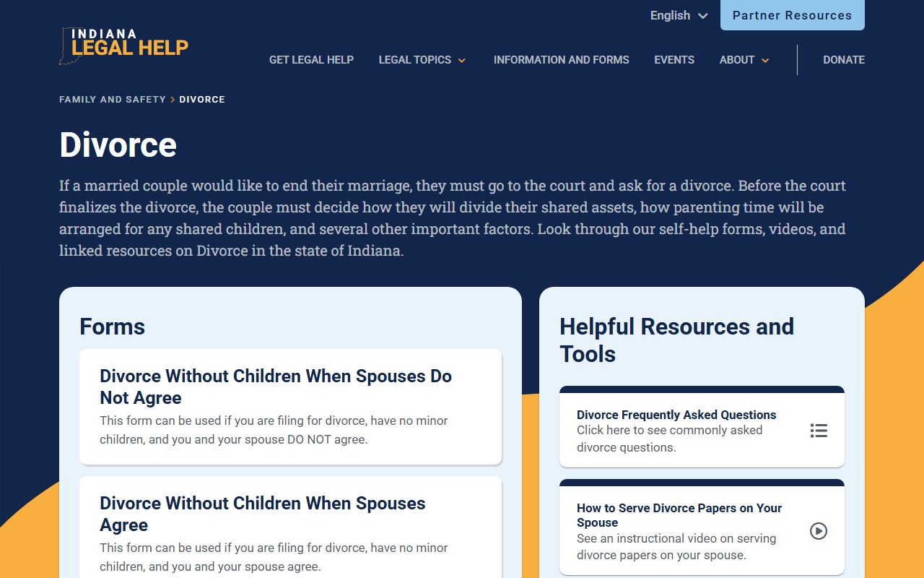Screen dimensions: 924x578
Task: Go to Family and Safety breadcrumb
Action: point(113,100)
